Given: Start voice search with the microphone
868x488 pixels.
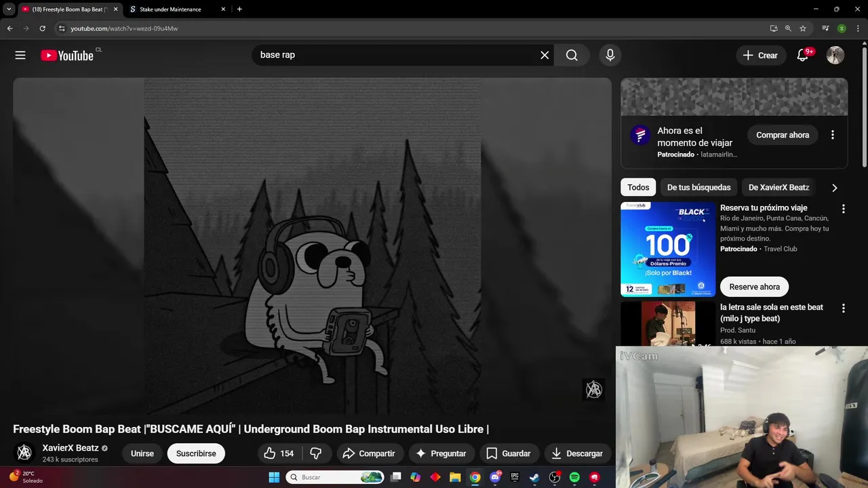Looking at the screenshot, I should pos(610,56).
